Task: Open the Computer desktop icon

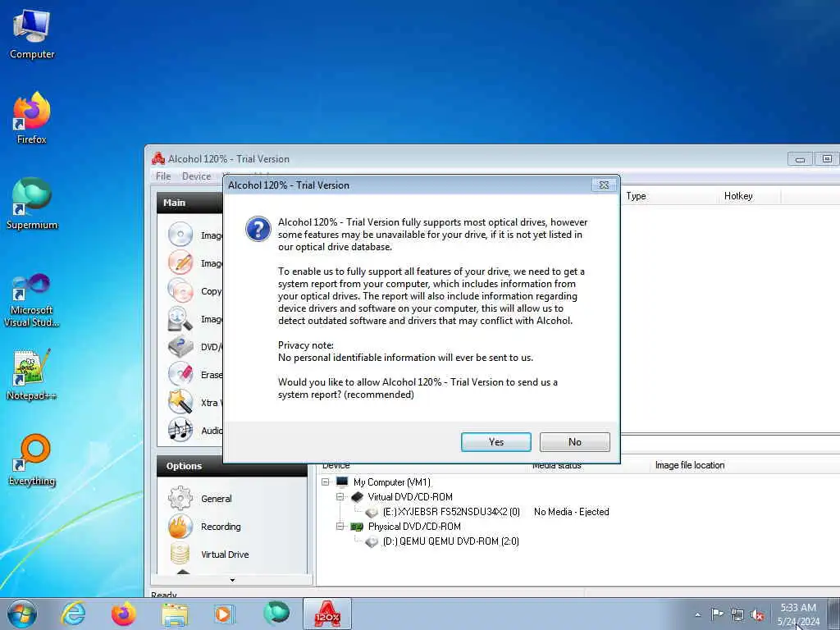Action: 32,34
